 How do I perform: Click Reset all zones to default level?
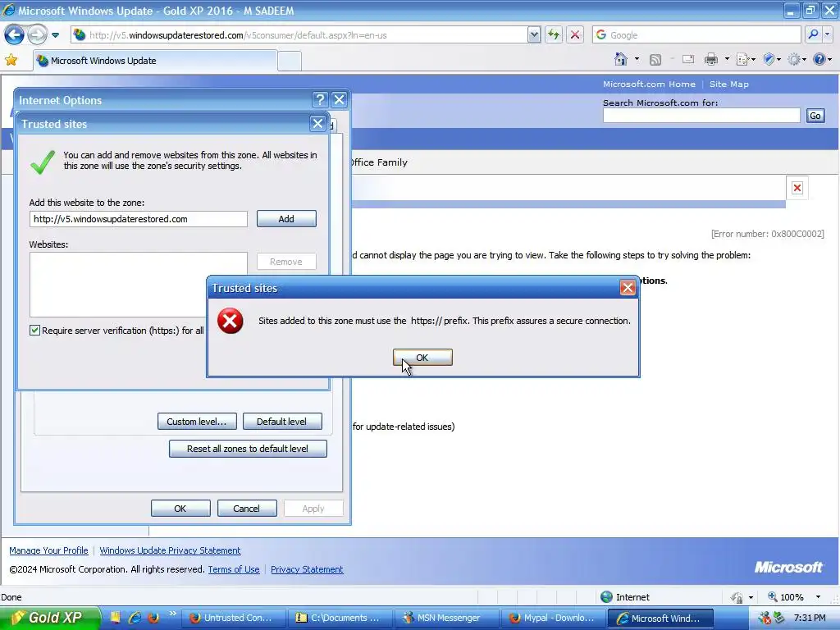(248, 449)
